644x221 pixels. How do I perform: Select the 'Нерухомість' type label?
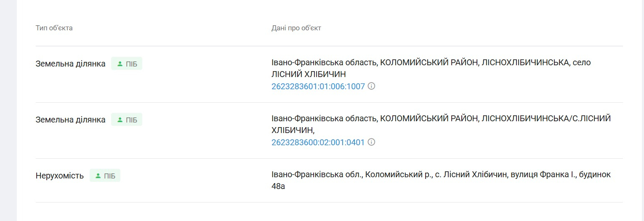60,176
